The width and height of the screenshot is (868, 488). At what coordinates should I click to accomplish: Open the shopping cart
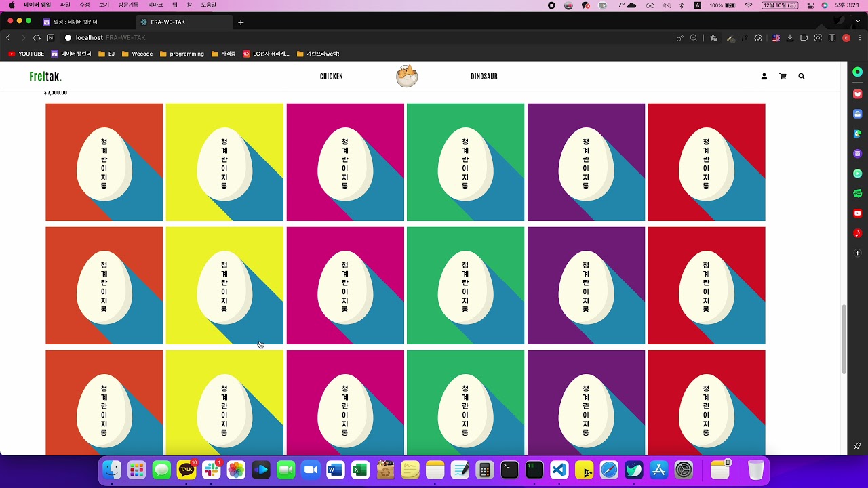coord(783,77)
